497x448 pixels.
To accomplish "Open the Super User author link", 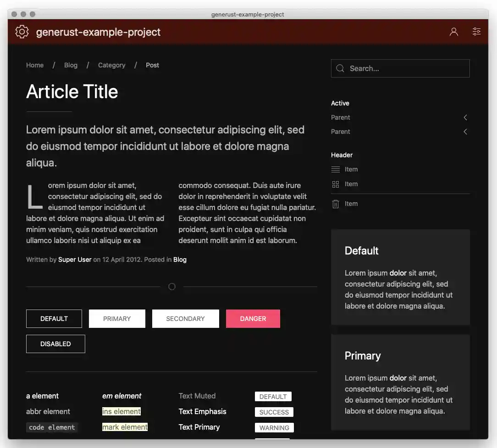I will pos(75,260).
